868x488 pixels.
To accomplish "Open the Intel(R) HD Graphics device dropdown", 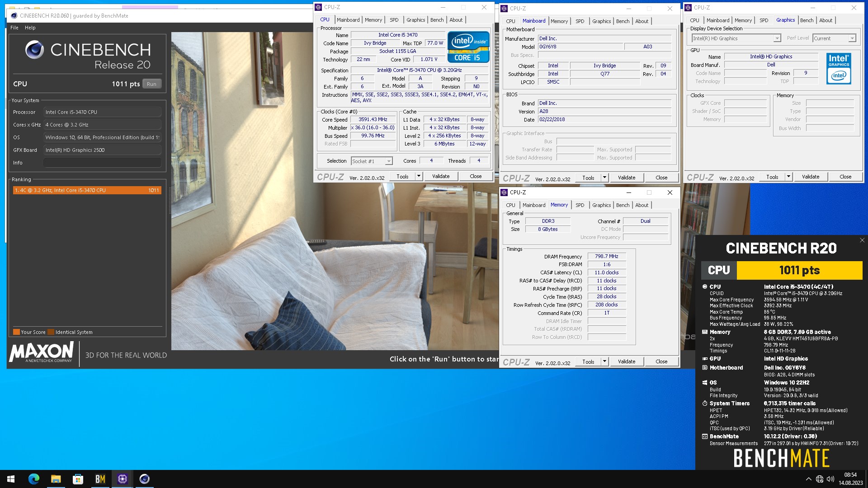I will point(777,38).
